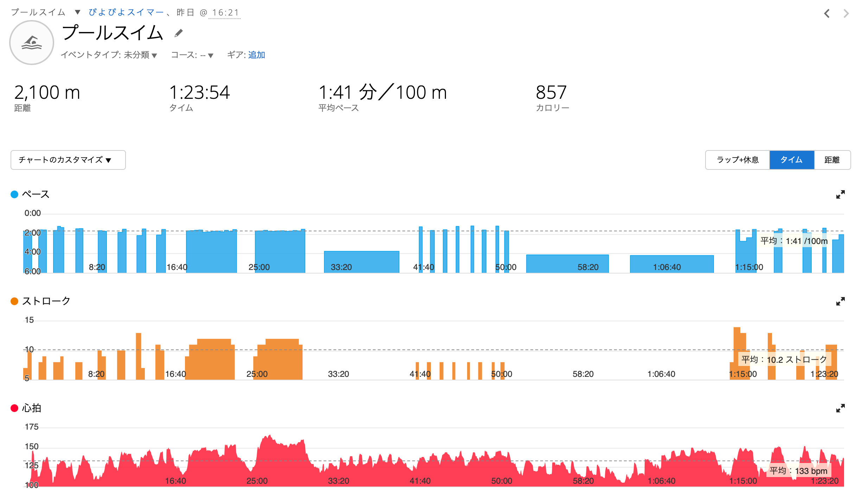Click the blue ペース legend dot
The height and width of the screenshot is (502, 868).
click(14, 194)
